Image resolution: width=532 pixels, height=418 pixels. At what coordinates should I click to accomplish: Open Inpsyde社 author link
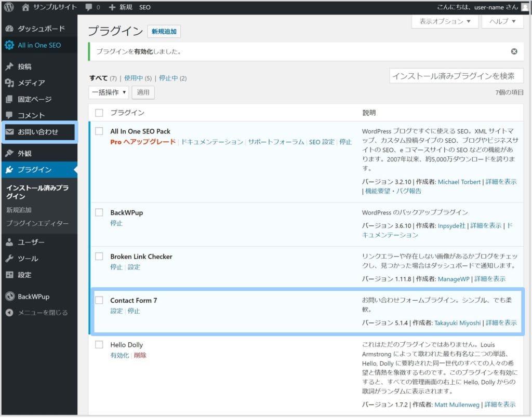(451, 225)
